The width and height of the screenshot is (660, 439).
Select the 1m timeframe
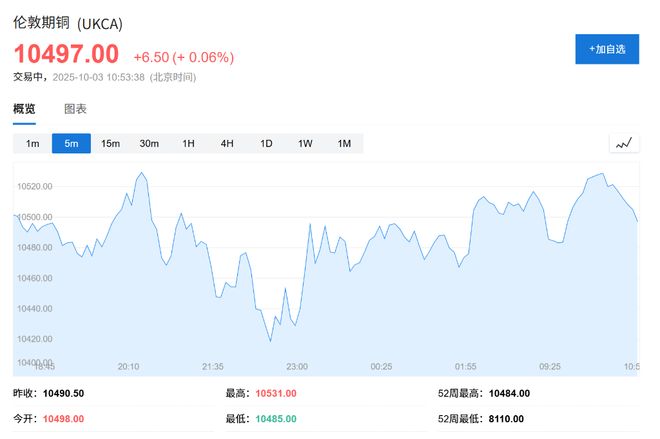tap(32, 144)
